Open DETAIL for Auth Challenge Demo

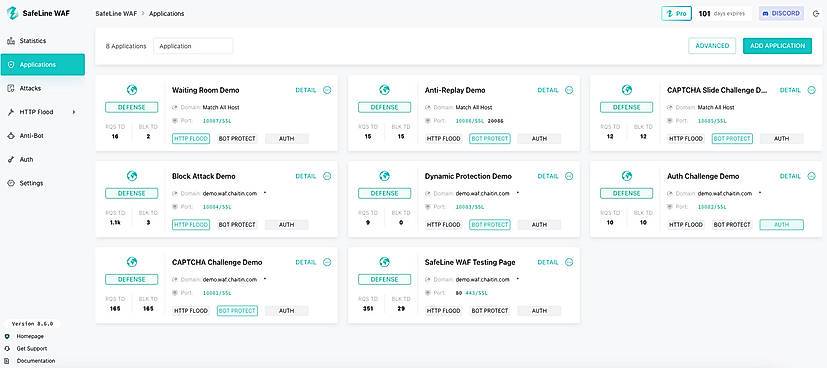[x=790, y=176]
